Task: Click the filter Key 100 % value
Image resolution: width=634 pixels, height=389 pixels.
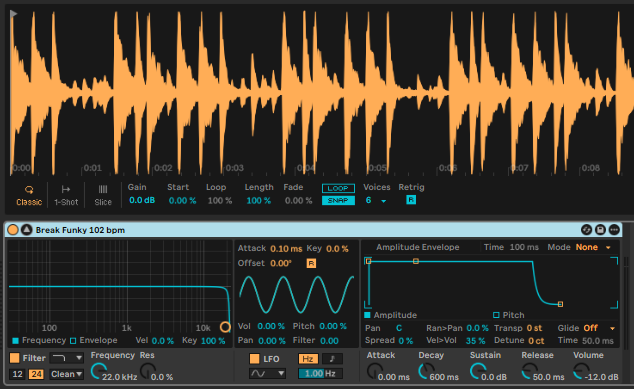Action: [x=213, y=340]
